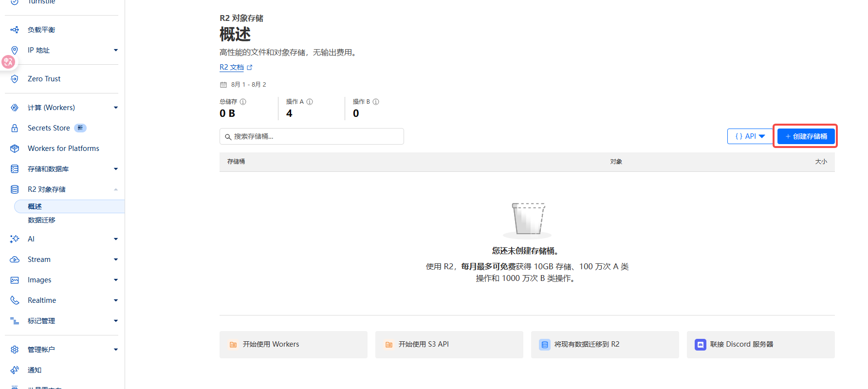Image resolution: width=868 pixels, height=389 pixels.
Task: Expand the 计算 (Workers) sidebar section
Action: [x=116, y=108]
